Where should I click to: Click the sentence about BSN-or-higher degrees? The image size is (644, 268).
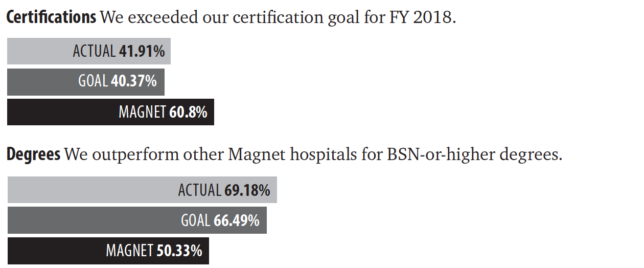pos(313,154)
